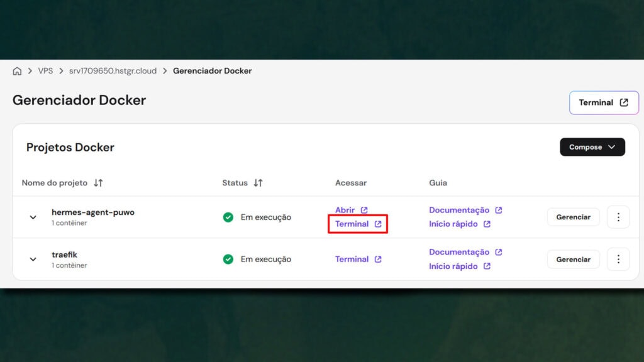Click the Gerenciador Docker page title
This screenshot has width=644, height=362.
click(x=79, y=100)
